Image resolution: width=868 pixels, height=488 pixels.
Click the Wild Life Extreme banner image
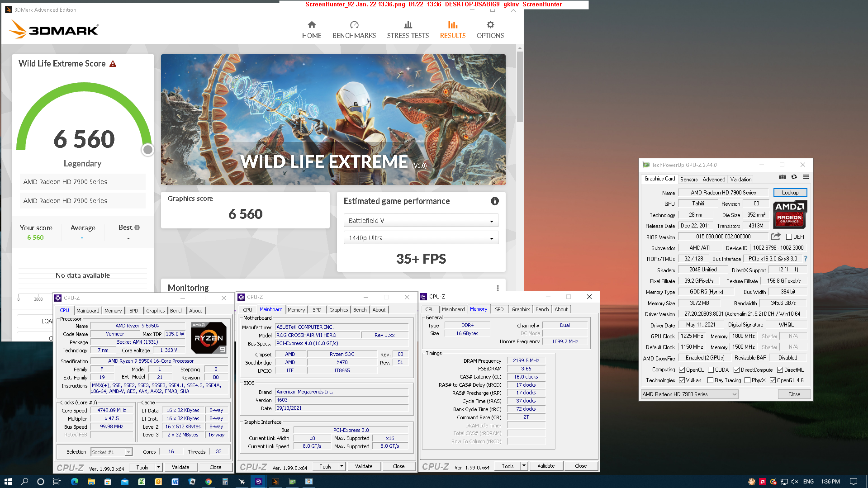coord(333,119)
